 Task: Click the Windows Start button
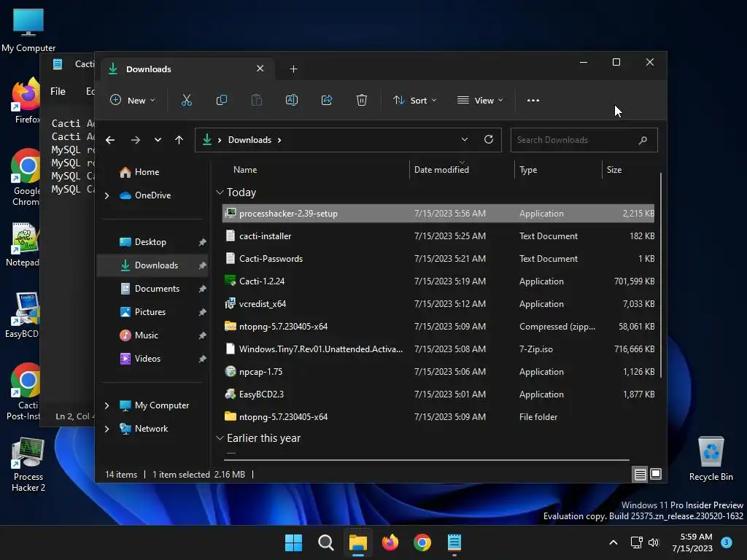[x=293, y=542]
